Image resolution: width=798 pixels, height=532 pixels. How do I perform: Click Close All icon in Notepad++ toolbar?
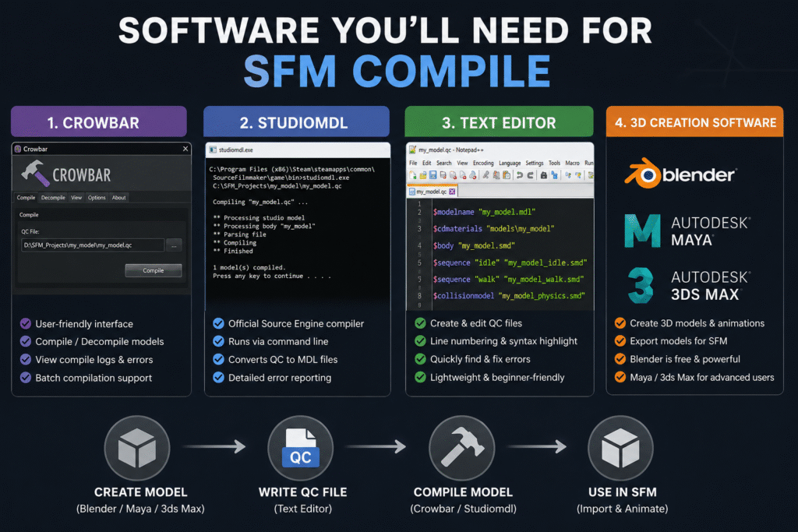(463, 175)
